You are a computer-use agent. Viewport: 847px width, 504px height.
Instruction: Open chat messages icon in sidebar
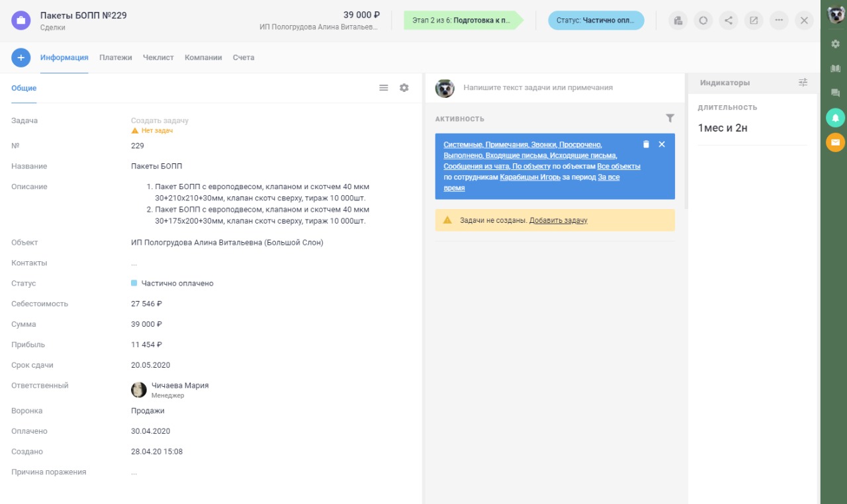835,93
